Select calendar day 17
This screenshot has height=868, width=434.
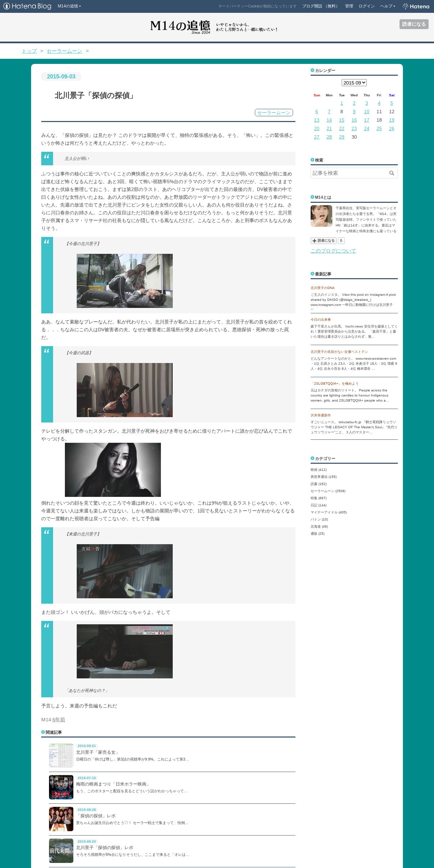[x=366, y=120]
